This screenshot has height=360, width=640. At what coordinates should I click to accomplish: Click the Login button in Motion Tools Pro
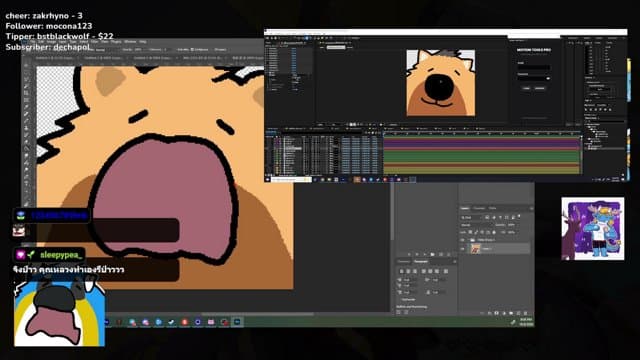point(527,88)
